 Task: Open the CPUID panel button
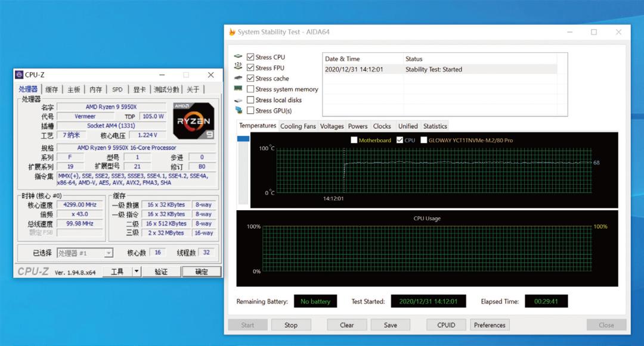pos(446,325)
